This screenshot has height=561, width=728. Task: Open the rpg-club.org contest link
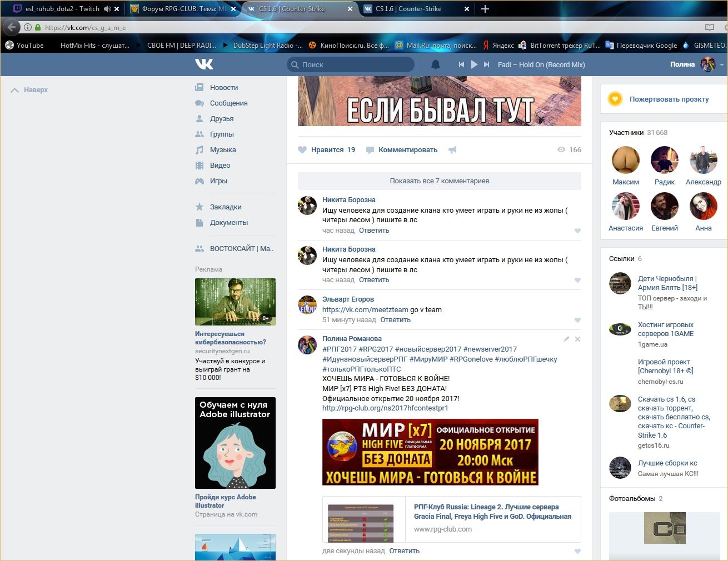(385, 408)
